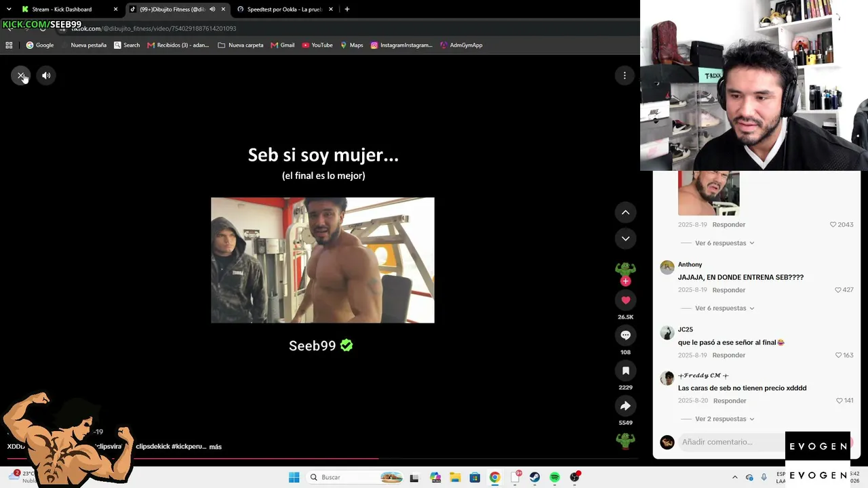
Task: Open Freddy CM's profile avatar
Action: 667,378
